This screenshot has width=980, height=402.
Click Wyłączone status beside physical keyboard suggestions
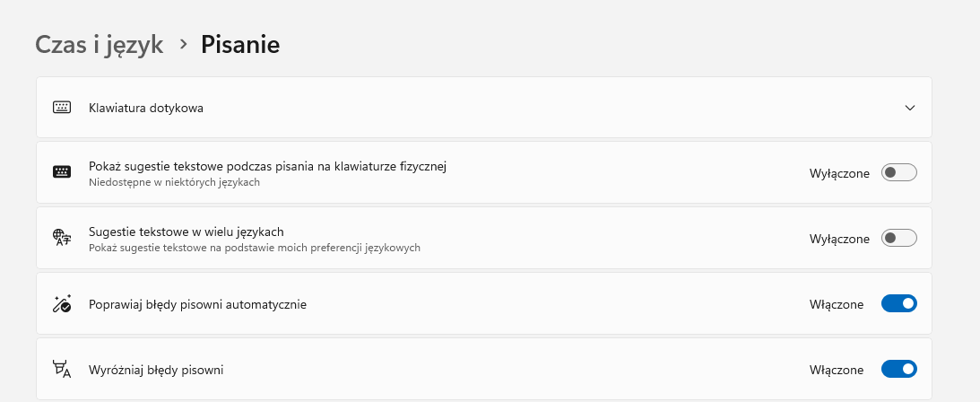[x=839, y=174]
